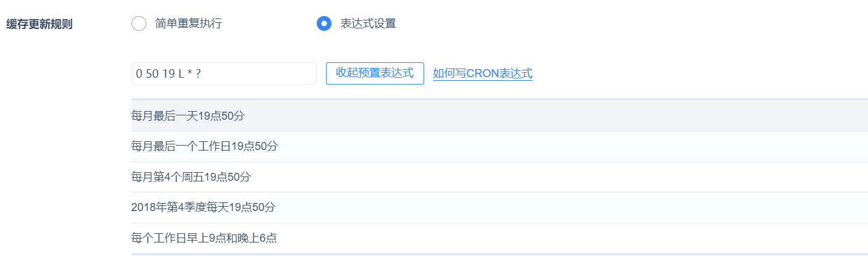
Task: Choose preset 2018年第4季度每天19点50分
Action: click(203, 207)
